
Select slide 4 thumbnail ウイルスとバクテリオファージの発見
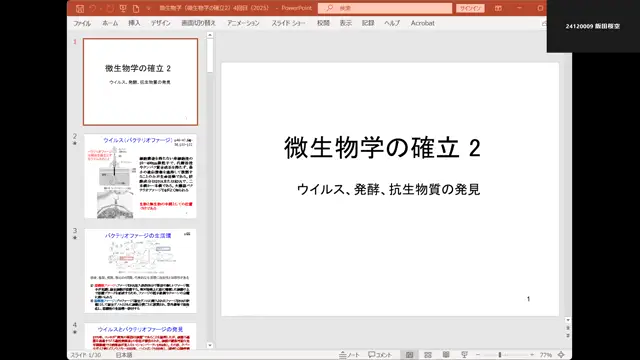[x=140, y=336]
